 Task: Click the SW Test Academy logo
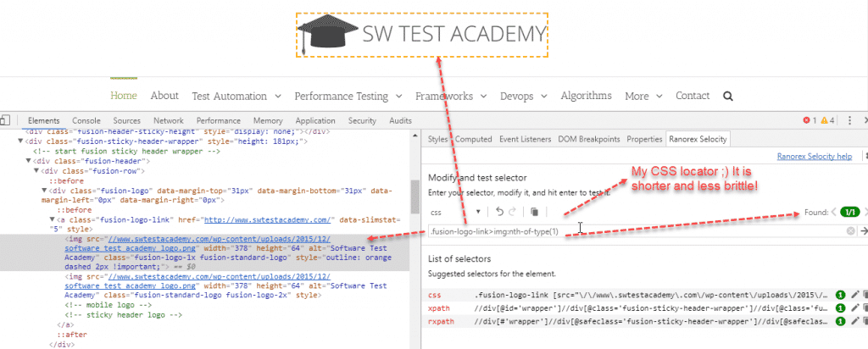coord(422,34)
